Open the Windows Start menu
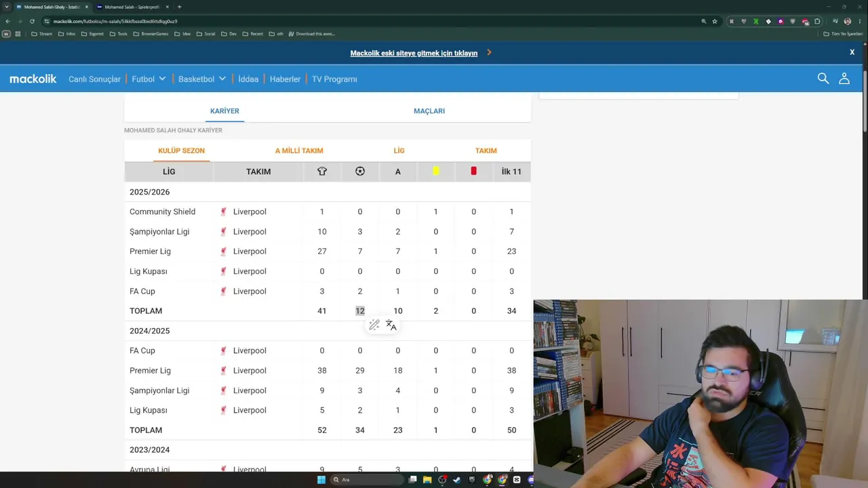Screen dimensions: 868x488 point(321,480)
